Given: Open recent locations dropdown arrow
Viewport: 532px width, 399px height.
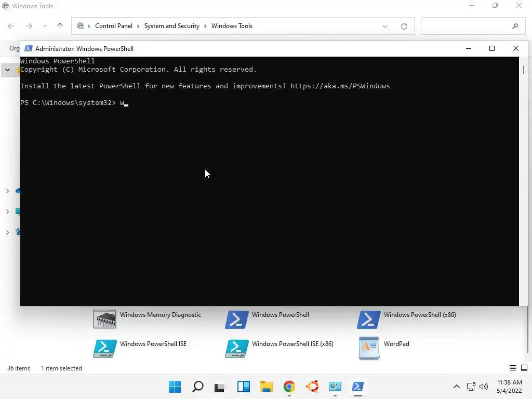Looking at the screenshot, I should pos(45,26).
